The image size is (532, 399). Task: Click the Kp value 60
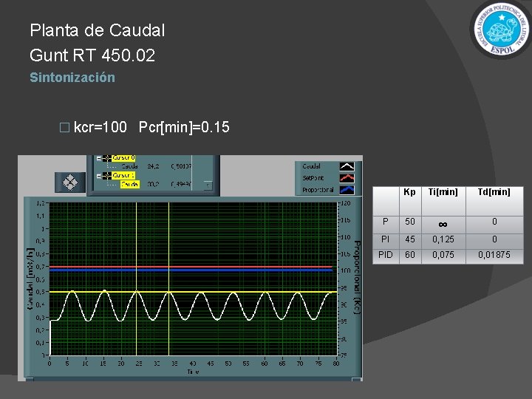click(410, 255)
